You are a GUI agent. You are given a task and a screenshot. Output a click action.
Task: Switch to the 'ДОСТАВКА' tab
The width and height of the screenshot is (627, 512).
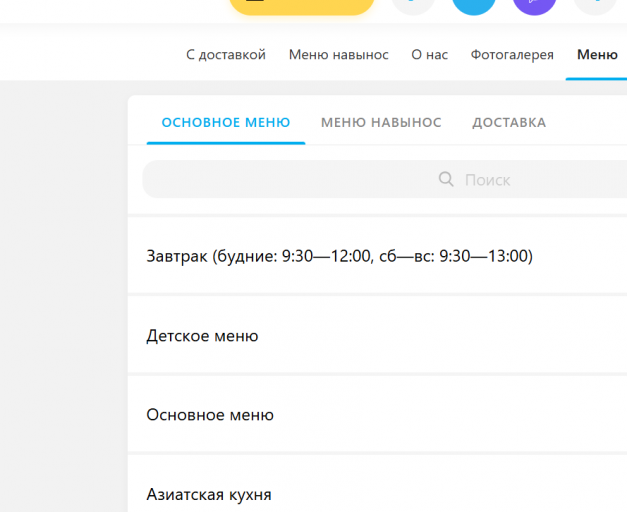[x=509, y=122]
